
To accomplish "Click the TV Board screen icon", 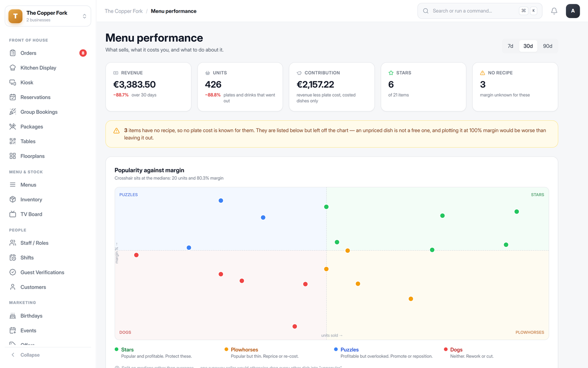I will tap(13, 214).
